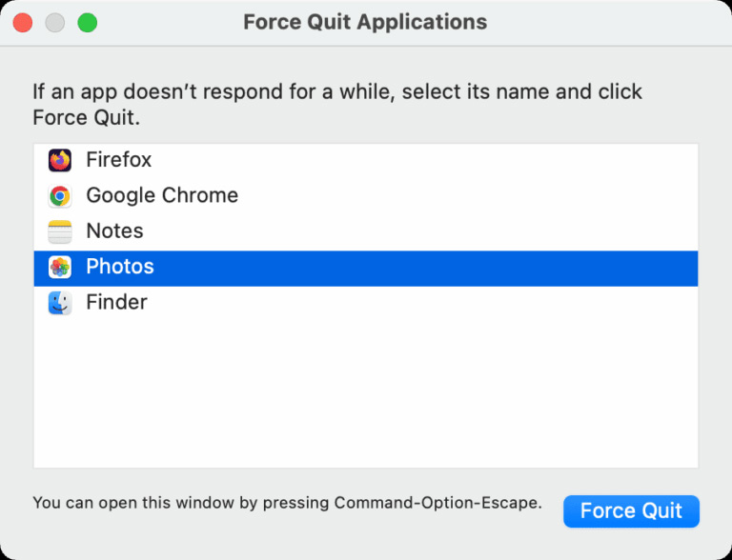The height and width of the screenshot is (560, 732).
Task: Select the Firefox name in the list
Action: 118,160
